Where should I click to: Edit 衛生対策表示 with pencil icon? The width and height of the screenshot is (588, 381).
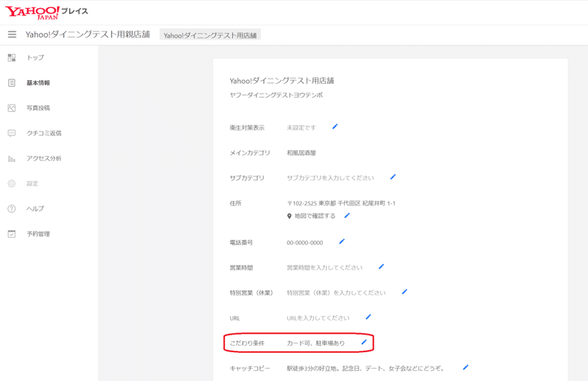[x=335, y=127]
